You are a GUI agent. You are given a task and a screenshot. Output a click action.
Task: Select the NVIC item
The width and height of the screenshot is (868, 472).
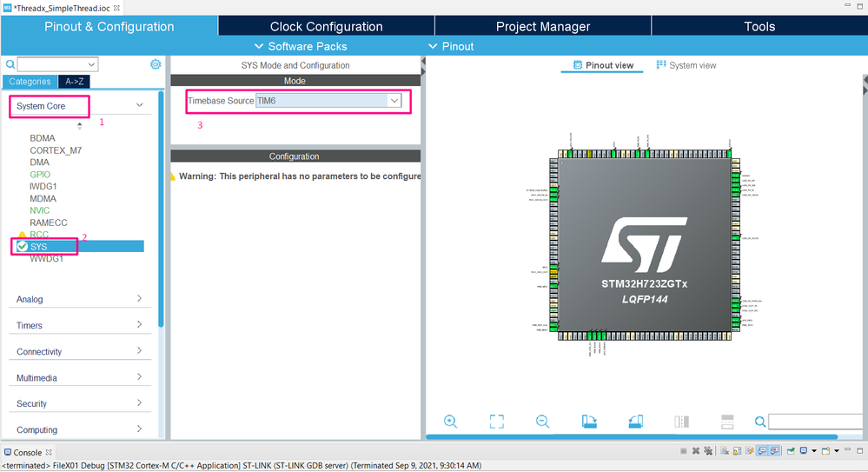(x=40, y=210)
